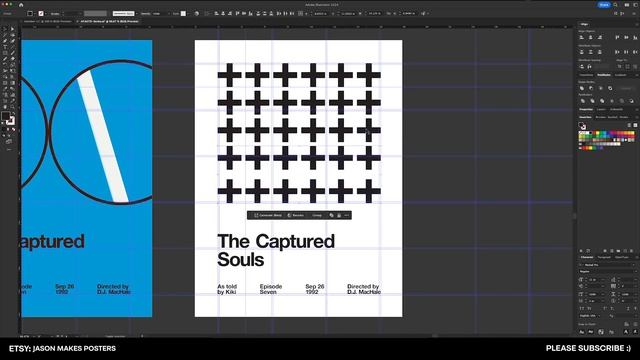Toggle All Caps in Character panel

point(582,308)
